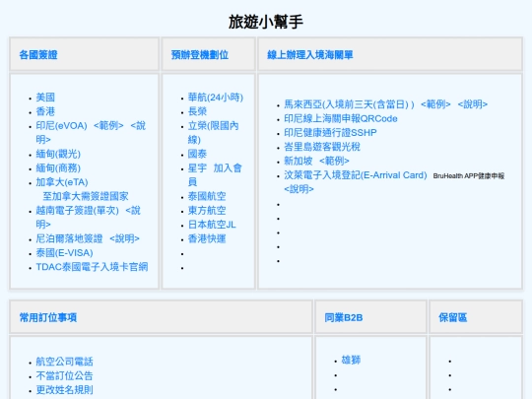Open the 日本航空JL link

[212, 225]
